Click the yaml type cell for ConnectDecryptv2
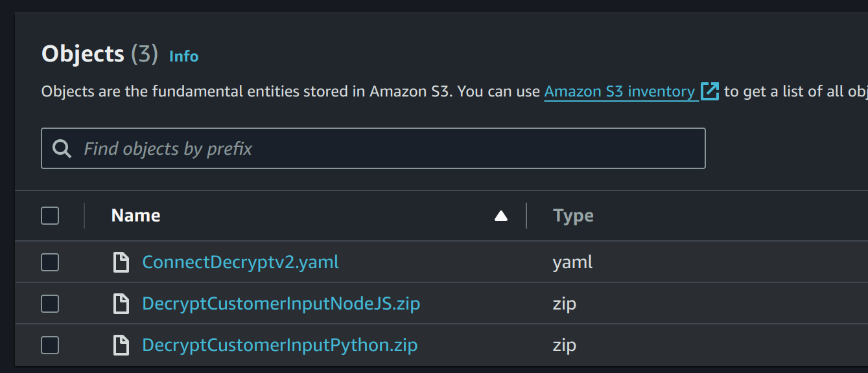Image resolution: width=868 pixels, height=373 pixels. 572,262
